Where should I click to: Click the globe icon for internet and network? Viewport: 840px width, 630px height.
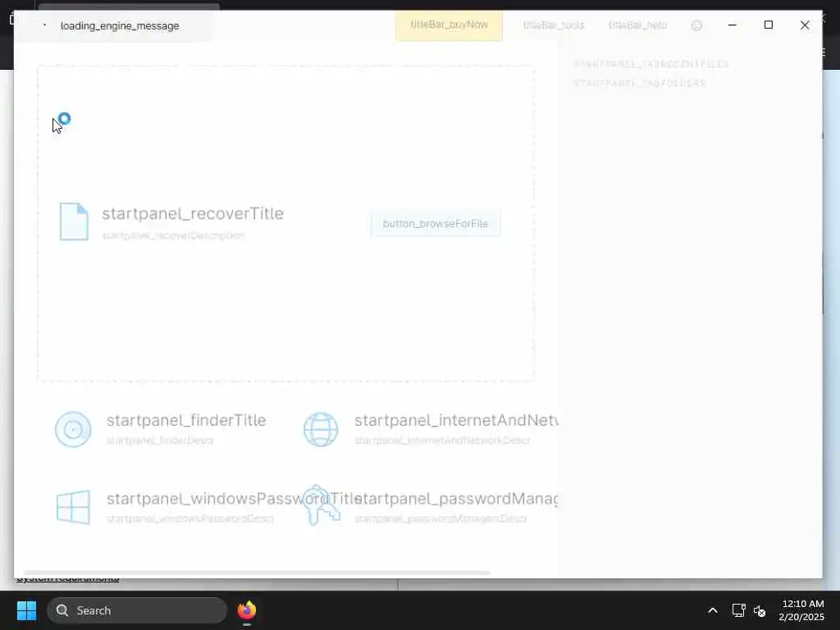321,429
